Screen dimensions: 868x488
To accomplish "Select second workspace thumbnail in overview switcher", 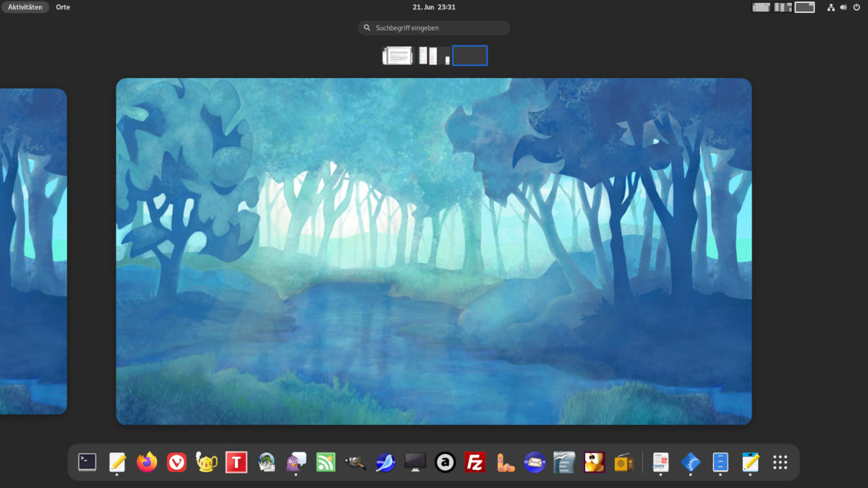I will tap(434, 56).
